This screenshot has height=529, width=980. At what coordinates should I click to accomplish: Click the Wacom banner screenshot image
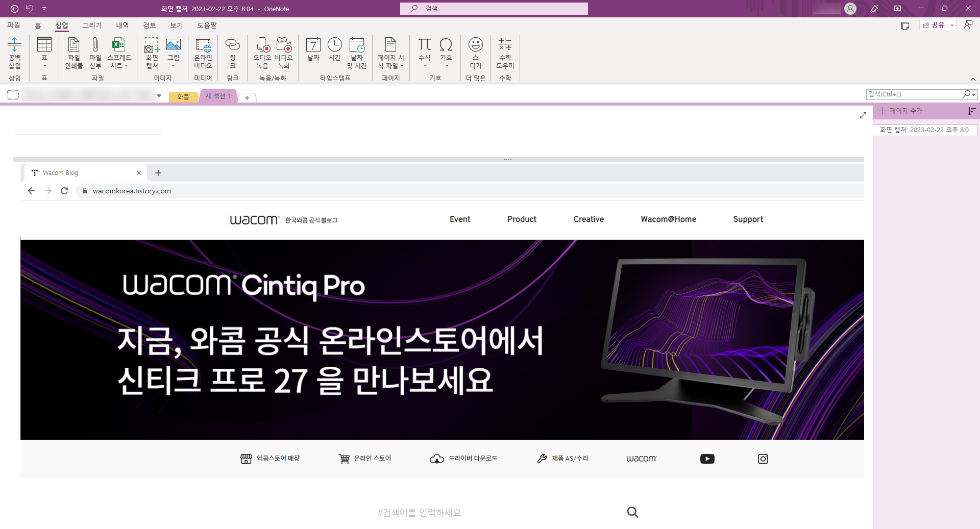tap(442, 339)
